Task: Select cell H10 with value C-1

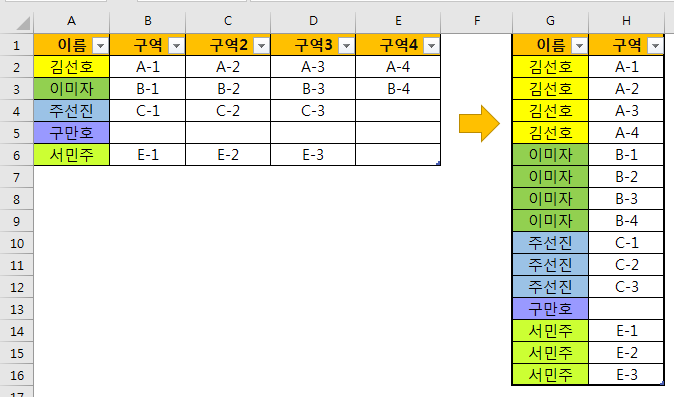Action: (626, 243)
